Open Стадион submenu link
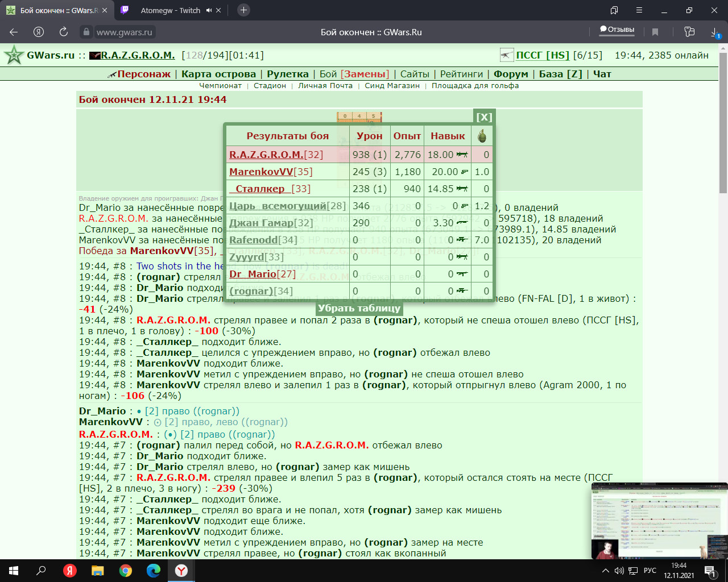This screenshot has width=728, height=582. 270,86
